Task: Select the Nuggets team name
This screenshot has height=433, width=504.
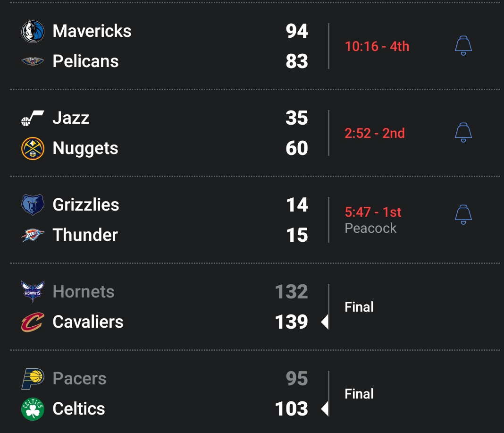Action: (x=85, y=148)
